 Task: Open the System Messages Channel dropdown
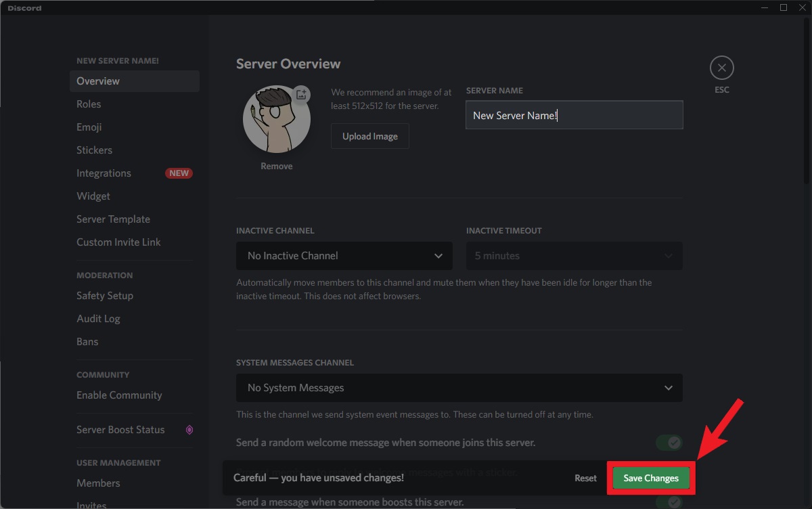point(459,388)
